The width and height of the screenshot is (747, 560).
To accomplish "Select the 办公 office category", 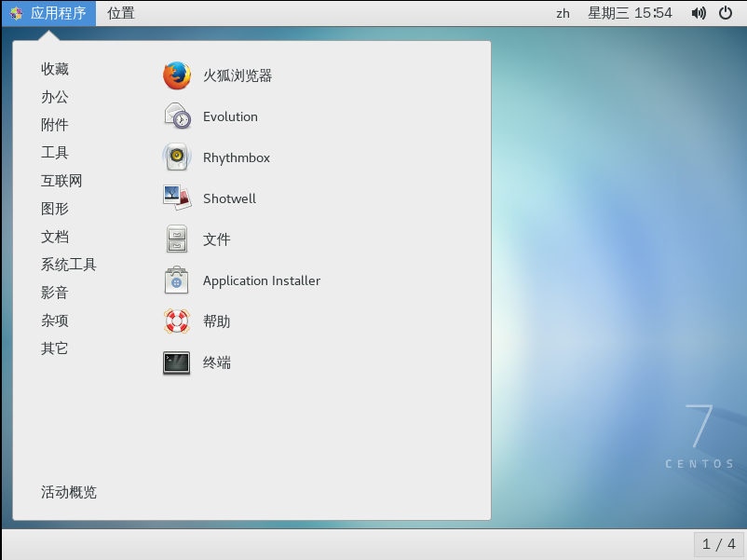I will tap(55, 97).
